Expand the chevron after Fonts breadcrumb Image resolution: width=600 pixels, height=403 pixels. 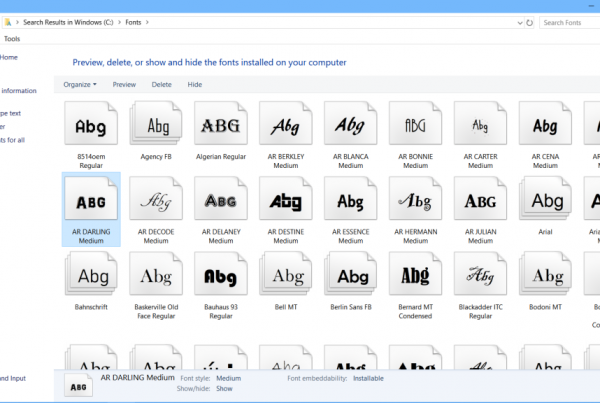pyautogui.click(x=147, y=22)
